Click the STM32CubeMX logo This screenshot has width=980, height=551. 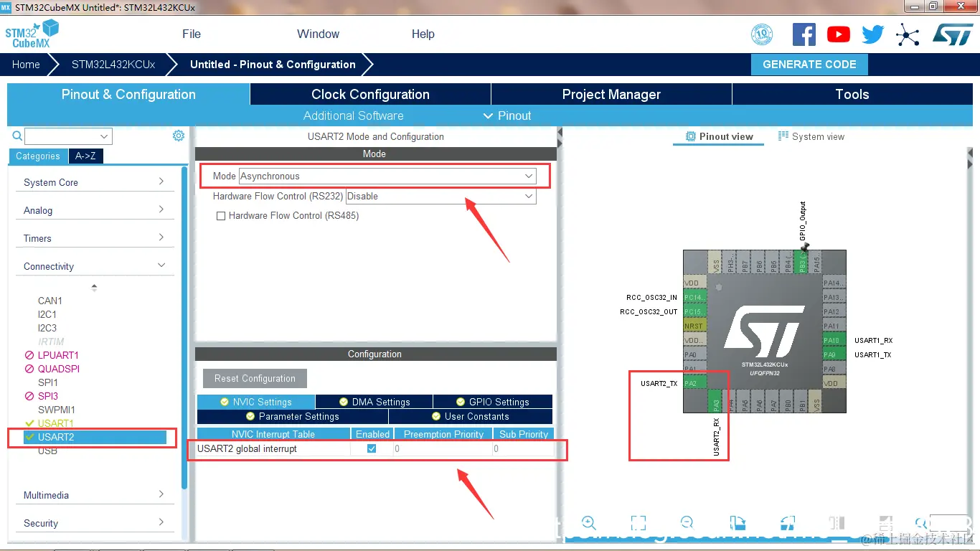[32, 34]
